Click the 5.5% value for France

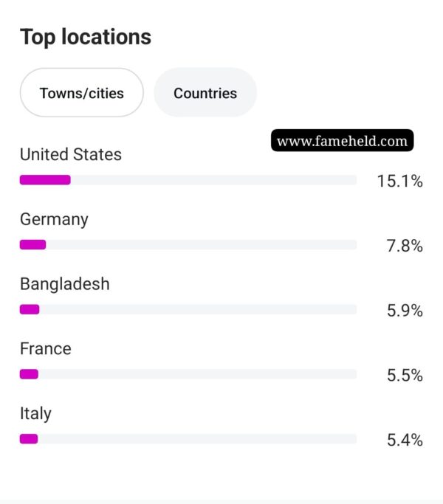tap(405, 375)
